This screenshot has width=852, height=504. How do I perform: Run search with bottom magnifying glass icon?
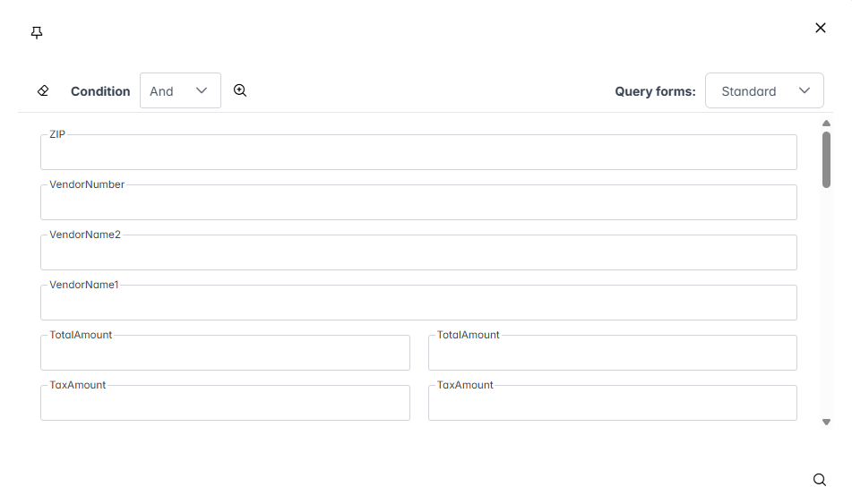coord(819,480)
